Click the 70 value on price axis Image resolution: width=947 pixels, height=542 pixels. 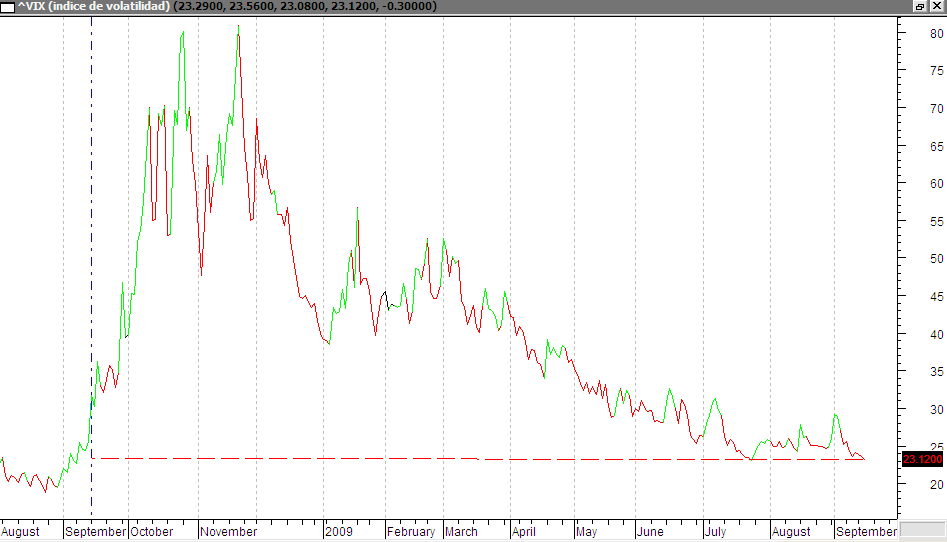click(x=936, y=109)
